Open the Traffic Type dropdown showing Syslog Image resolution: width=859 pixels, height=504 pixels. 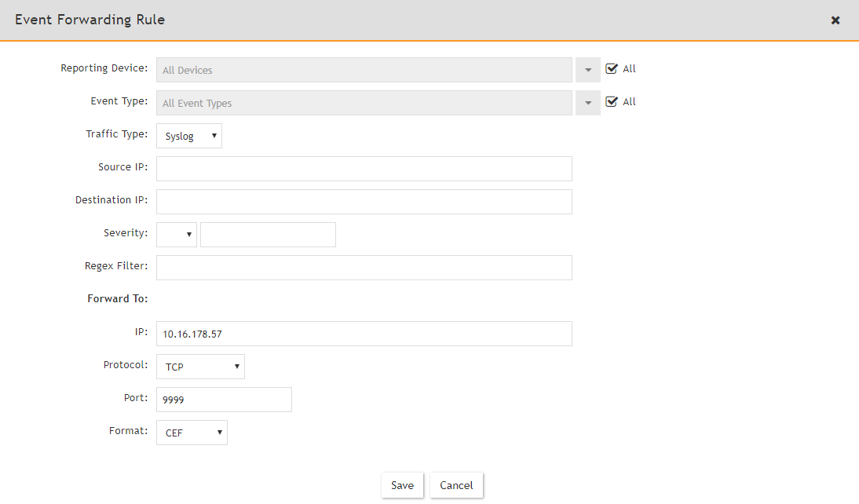(x=188, y=135)
